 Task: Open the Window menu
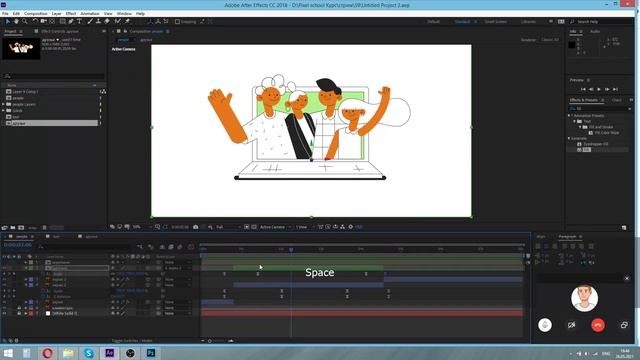[x=124, y=13]
